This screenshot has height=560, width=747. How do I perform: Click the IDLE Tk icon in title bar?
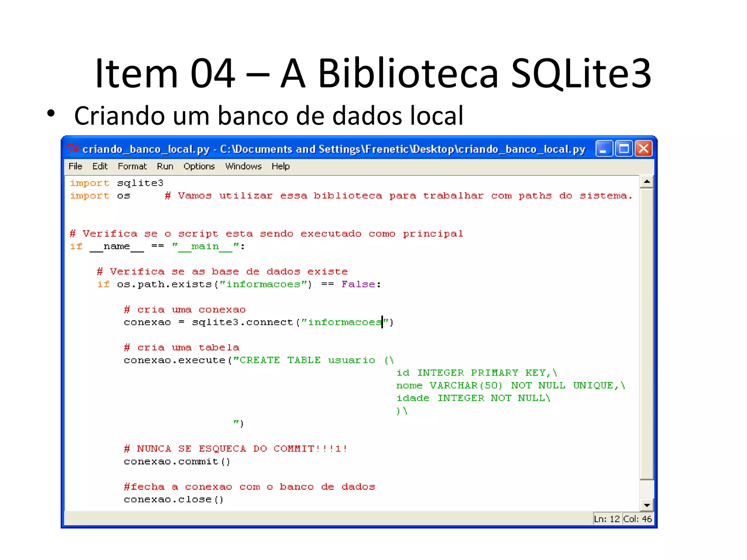(73, 149)
